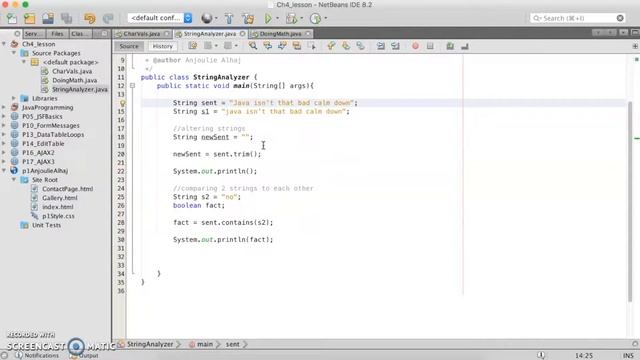
Task: Collapse the Ch4_lesson project node
Action: click(x=4, y=44)
